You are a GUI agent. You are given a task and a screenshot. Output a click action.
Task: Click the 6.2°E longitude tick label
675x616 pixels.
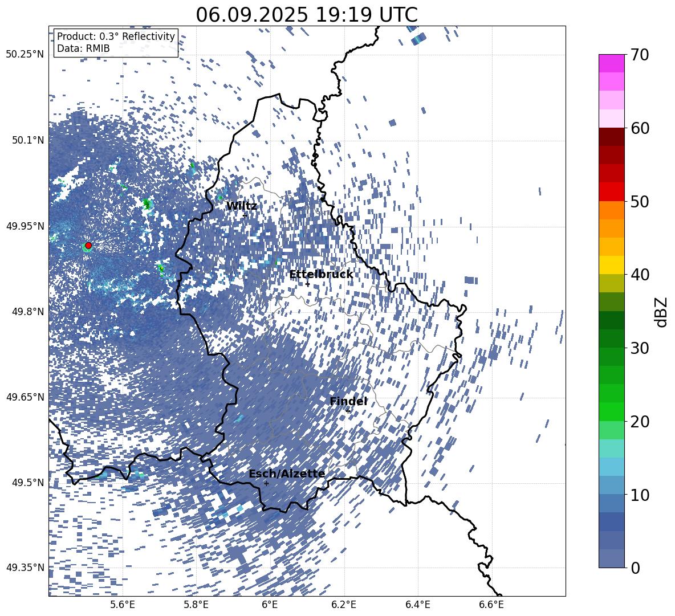pos(344,605)
